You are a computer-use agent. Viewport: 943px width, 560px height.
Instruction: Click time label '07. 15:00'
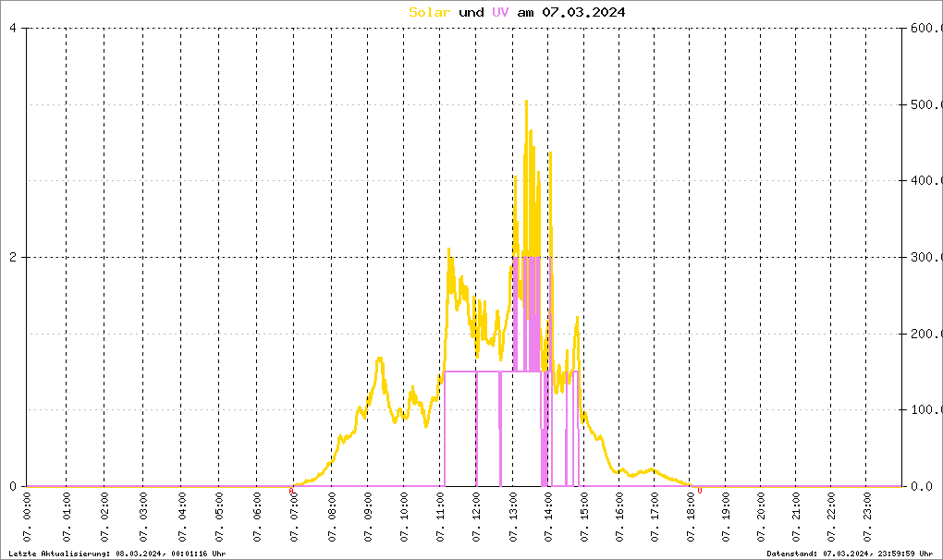click(584, 517)
